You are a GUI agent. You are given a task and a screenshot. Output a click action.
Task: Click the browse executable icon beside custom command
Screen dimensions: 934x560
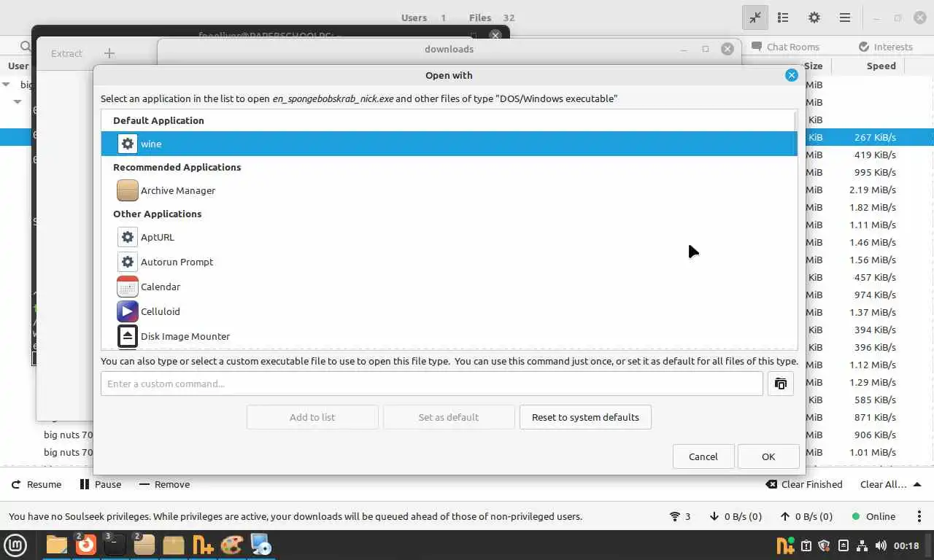(x=781, y=384)
